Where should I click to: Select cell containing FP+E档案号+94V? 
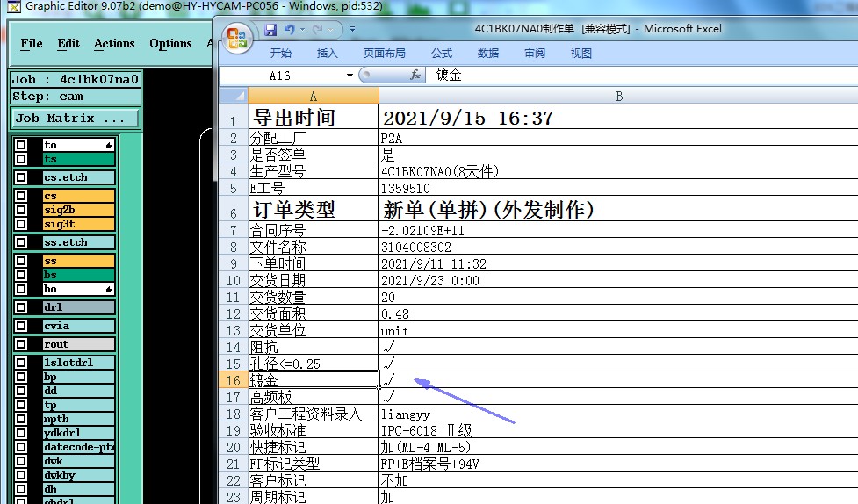click(618, 464)
